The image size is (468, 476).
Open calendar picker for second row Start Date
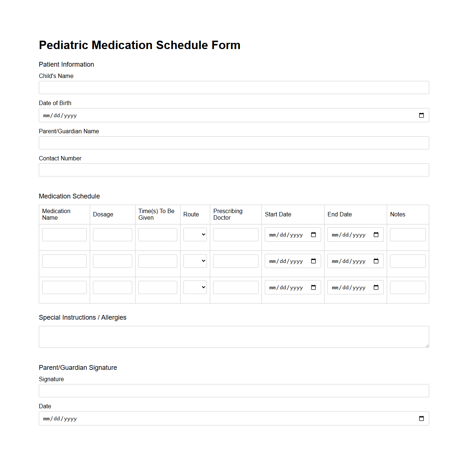(x=313, y=261)
